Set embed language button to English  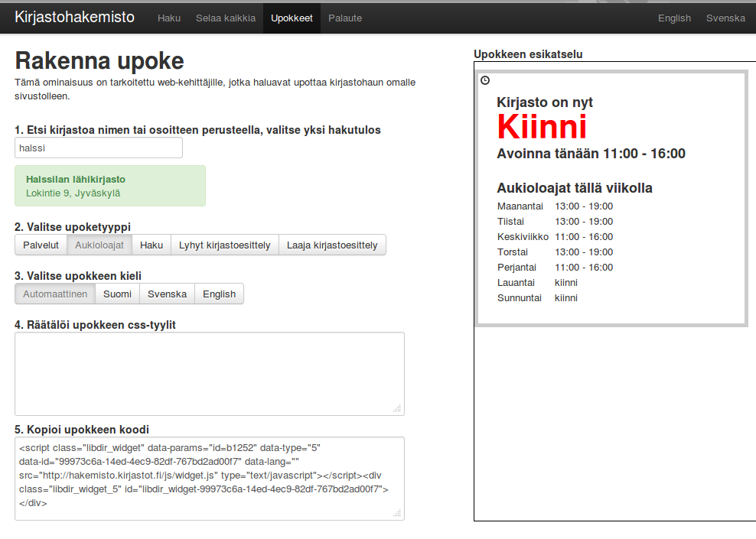tap(220, 294)
